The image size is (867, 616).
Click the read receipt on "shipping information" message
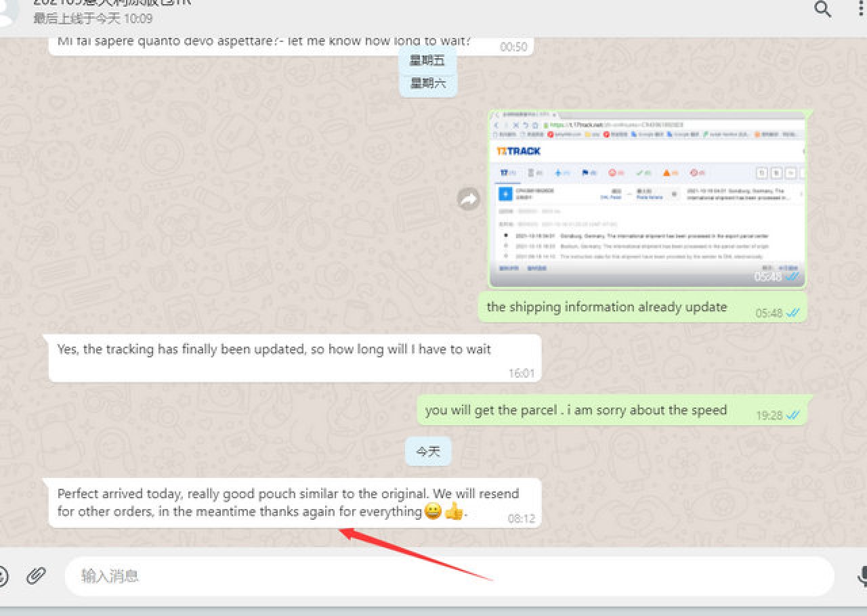pos(792,313)
